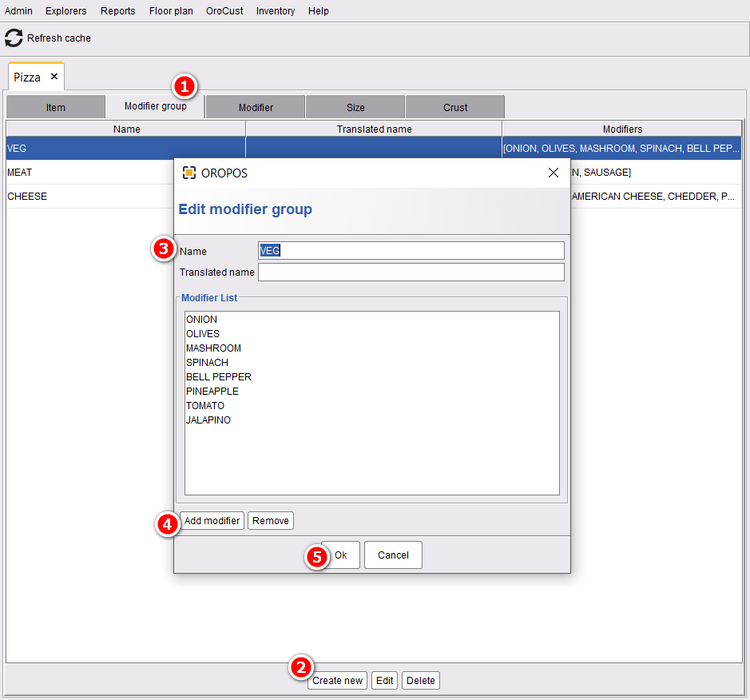750x700 pixels.
Task: Open the Reports menu
Action: click(x=117, y=11)
